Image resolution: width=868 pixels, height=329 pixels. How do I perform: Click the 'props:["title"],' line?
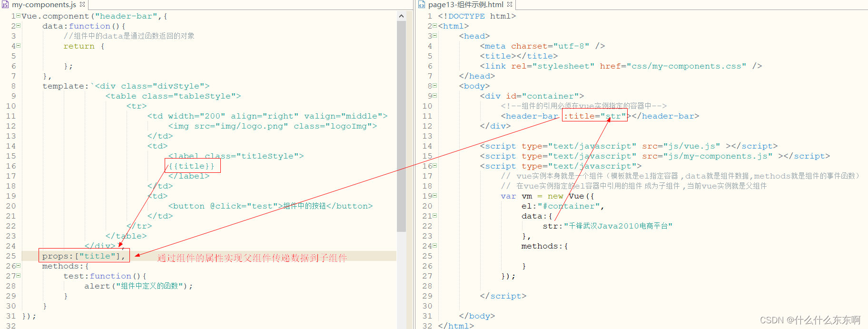84,256
